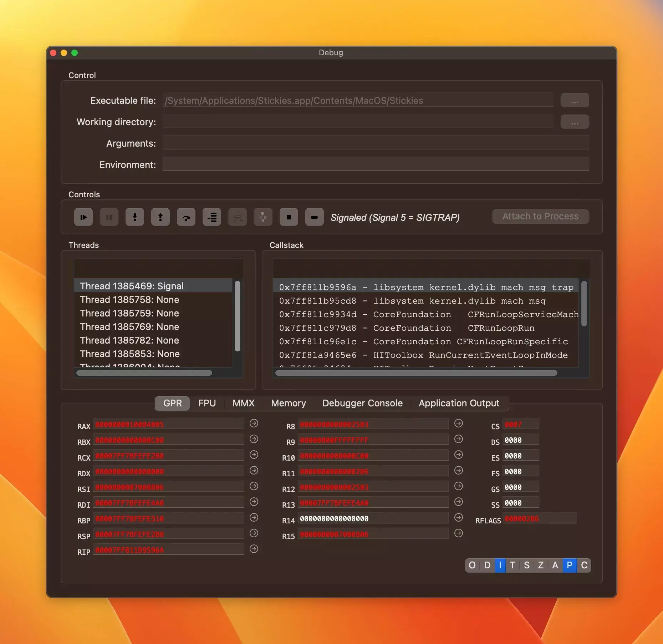Click the Executable file path field
The height and width of the screenshot is (644, 663).
pyautogui.click(x=358, y=100)
